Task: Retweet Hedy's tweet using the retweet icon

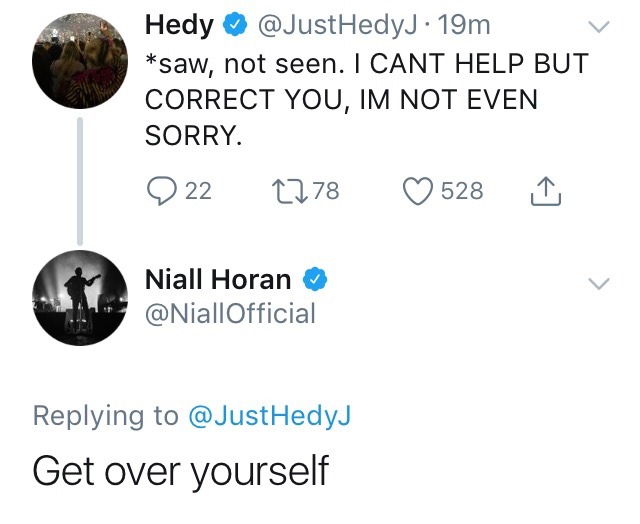Action: 289,190
